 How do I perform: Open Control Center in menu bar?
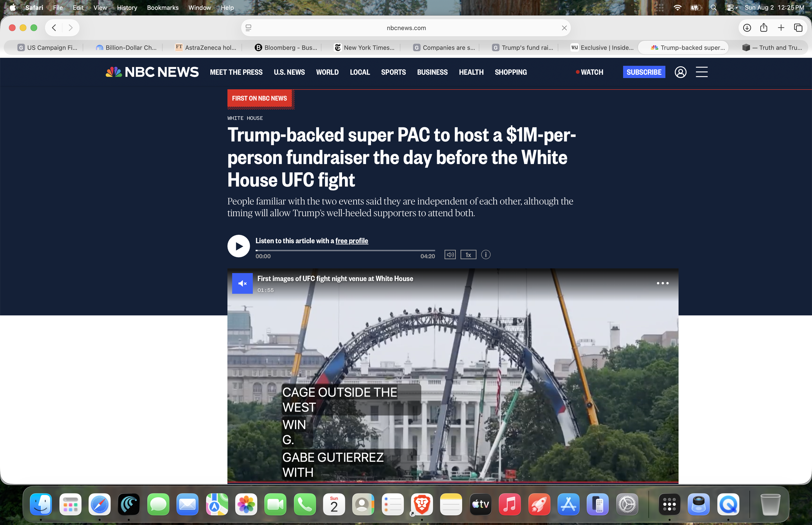click(x=730, y=7)
